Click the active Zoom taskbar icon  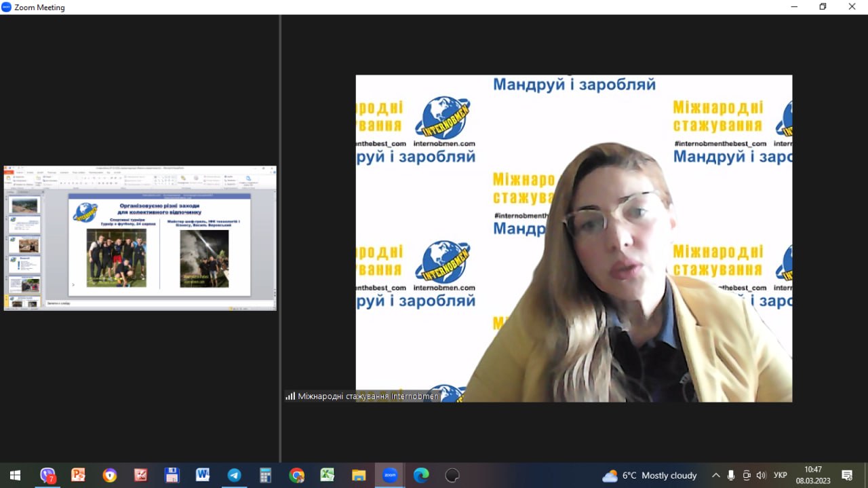[390, 475]
